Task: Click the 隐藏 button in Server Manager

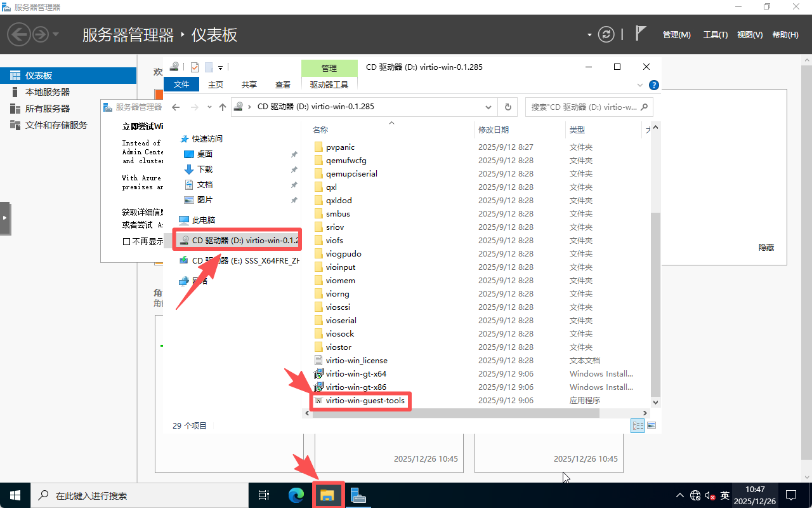Action: pyautogui.click(x=766, y=247)
